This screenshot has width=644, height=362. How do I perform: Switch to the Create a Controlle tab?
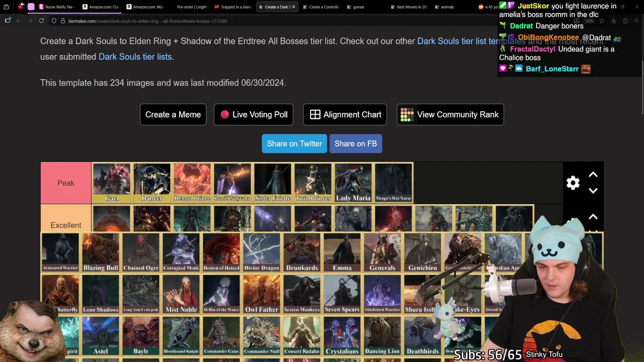point(321,7)
